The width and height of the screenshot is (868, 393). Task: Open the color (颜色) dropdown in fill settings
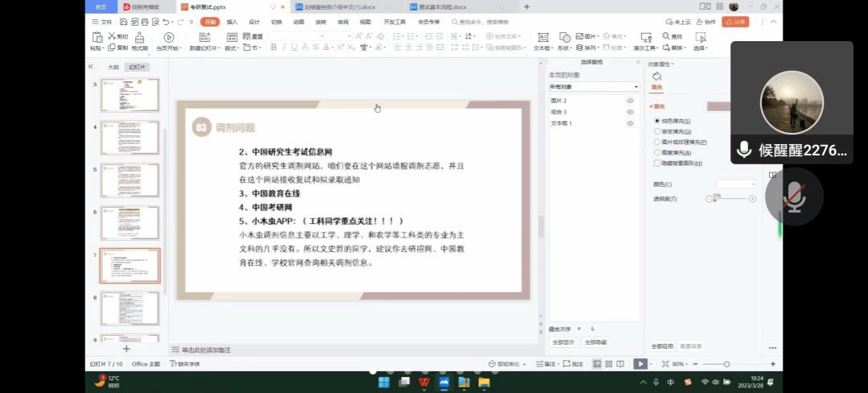pos(736,184)
